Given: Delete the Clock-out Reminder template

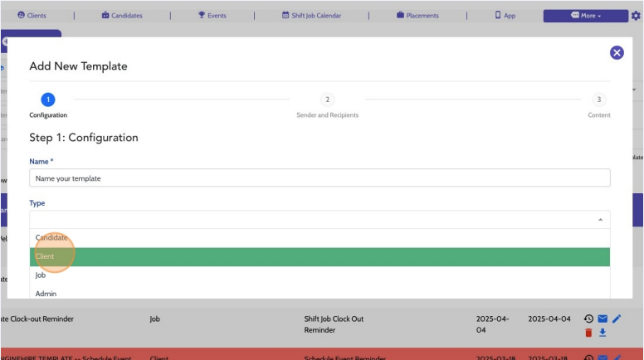Looking at the screenshot, I should pyautogui.click(x=588, y=333).
